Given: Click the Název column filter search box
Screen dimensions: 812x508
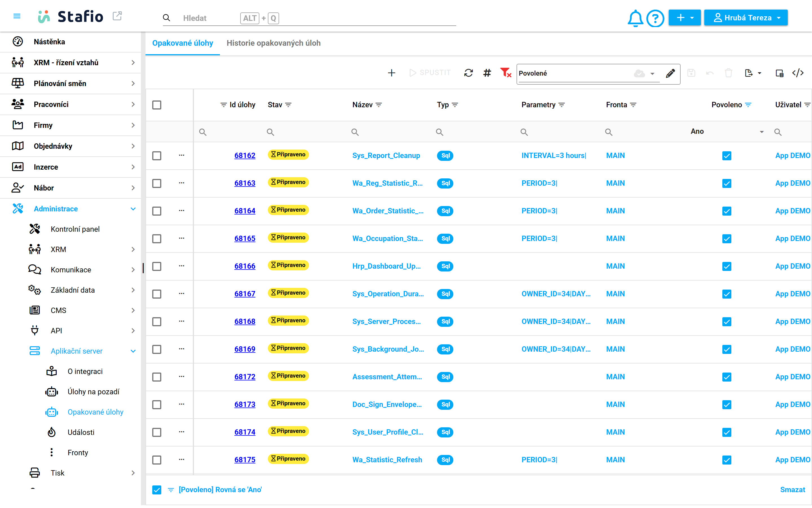Looking at the screenshot, I should [x=389, y=132].
